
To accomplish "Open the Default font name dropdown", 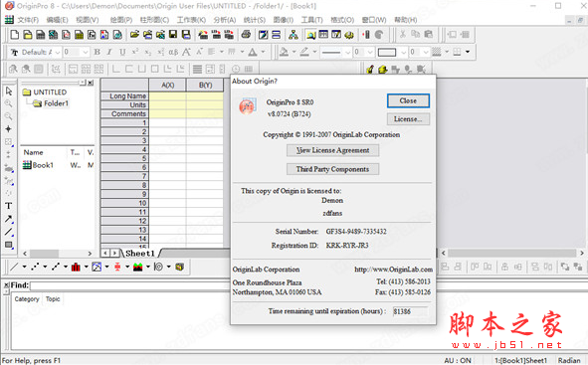I will (58, 52).
